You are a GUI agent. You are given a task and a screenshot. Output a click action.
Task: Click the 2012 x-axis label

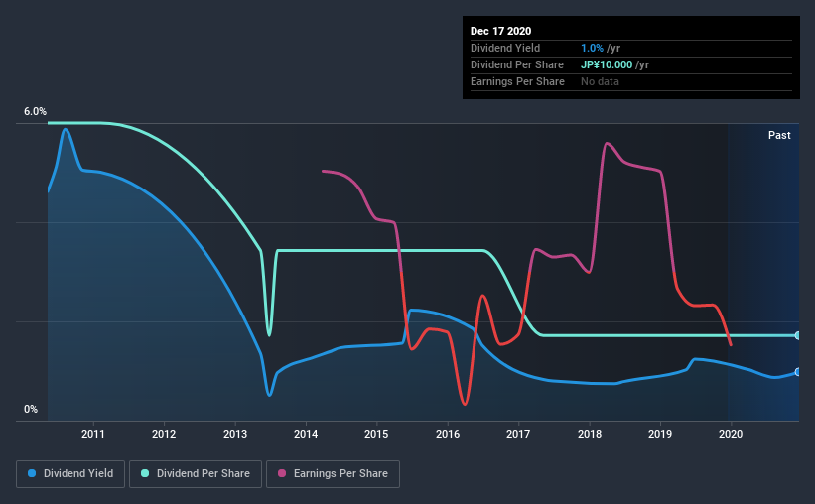click(164, 434)
